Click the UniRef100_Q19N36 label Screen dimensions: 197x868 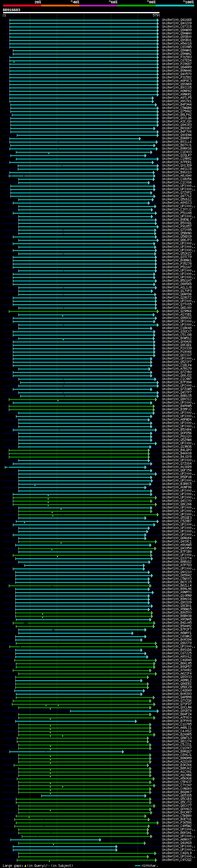177,447
